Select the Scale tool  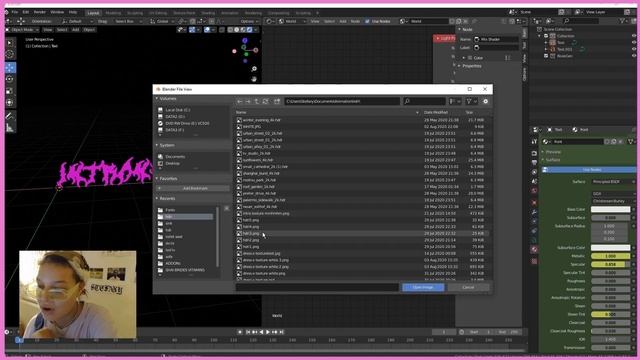click(10, 91)
